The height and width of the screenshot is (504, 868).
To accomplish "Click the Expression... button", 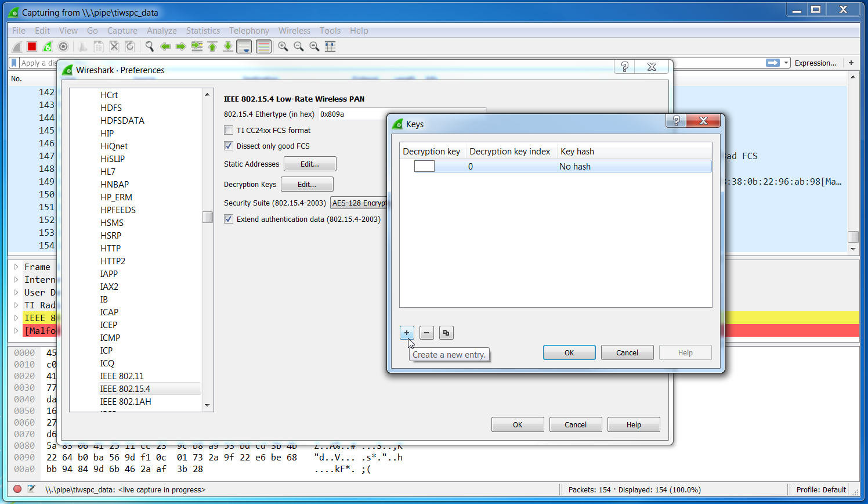I will click(x=815, y=63).
